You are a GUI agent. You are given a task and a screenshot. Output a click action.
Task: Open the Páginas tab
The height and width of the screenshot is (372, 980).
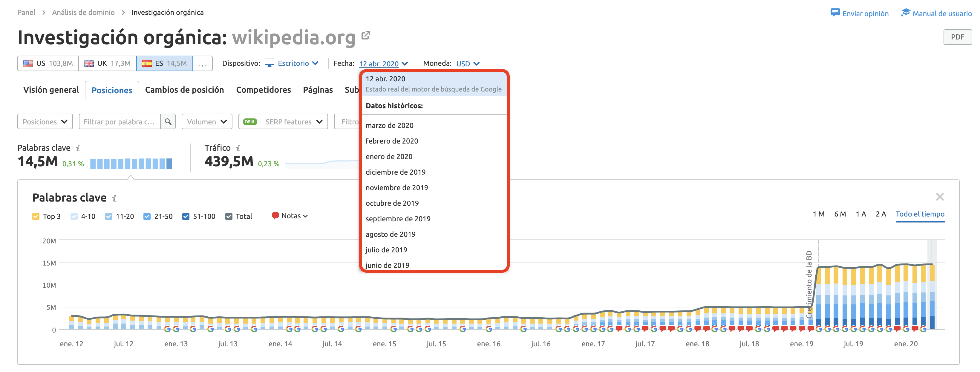318,90
